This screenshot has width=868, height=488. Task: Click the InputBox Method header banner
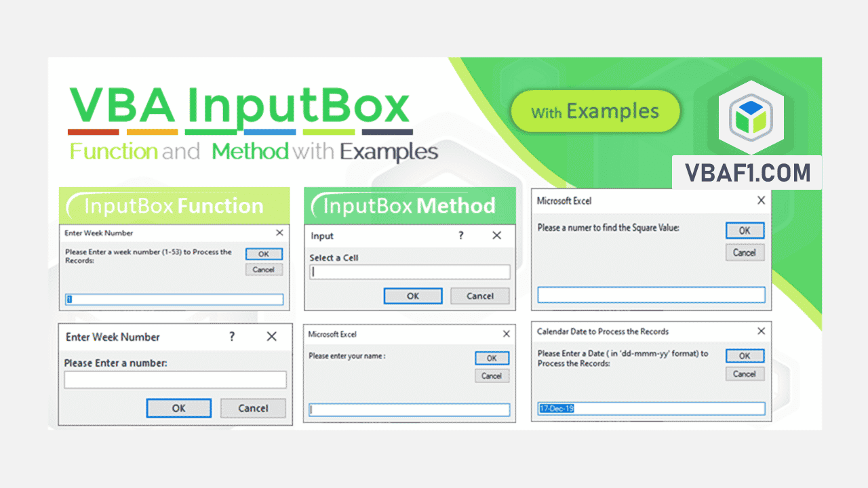[x=410, y=205]
